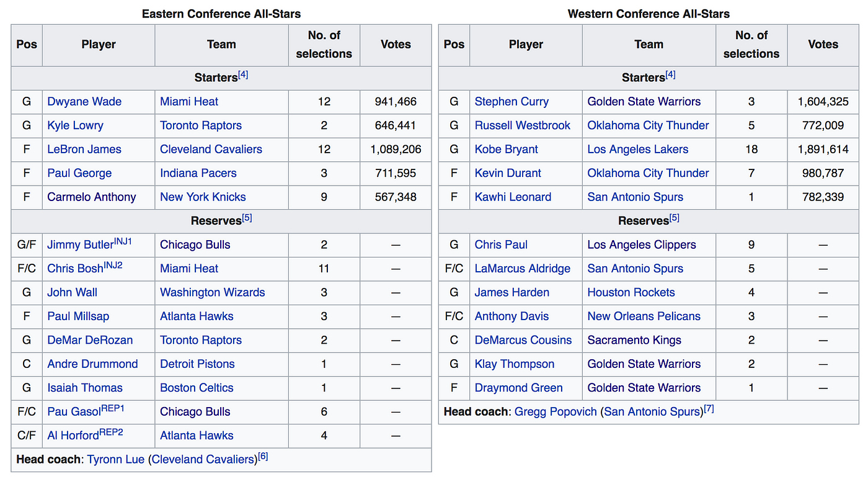Image resolution: width=868 pixels, height=479 pixels.
Task: Click the Team column header in Western table
Action: [x=649, y=45]
